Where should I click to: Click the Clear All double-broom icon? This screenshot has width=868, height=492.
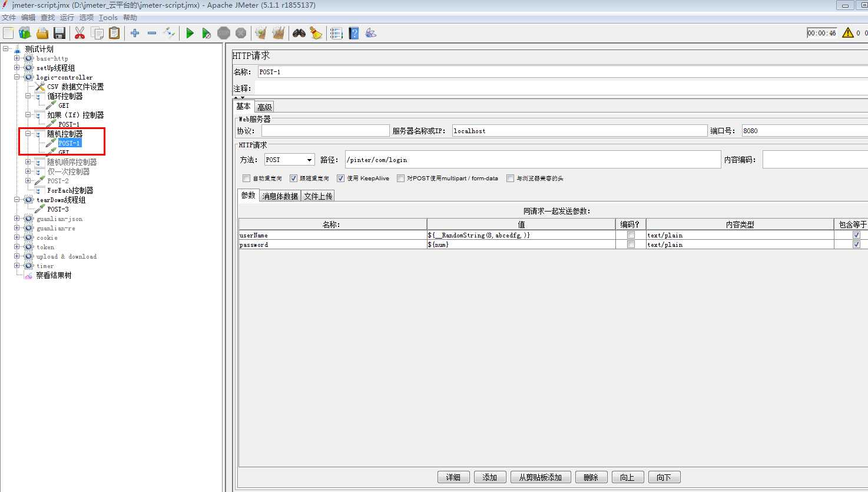tap(279, 33)
